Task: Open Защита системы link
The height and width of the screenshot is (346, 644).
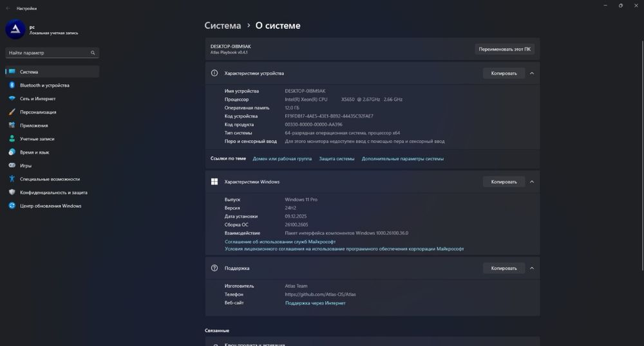Action: point(336,158)
